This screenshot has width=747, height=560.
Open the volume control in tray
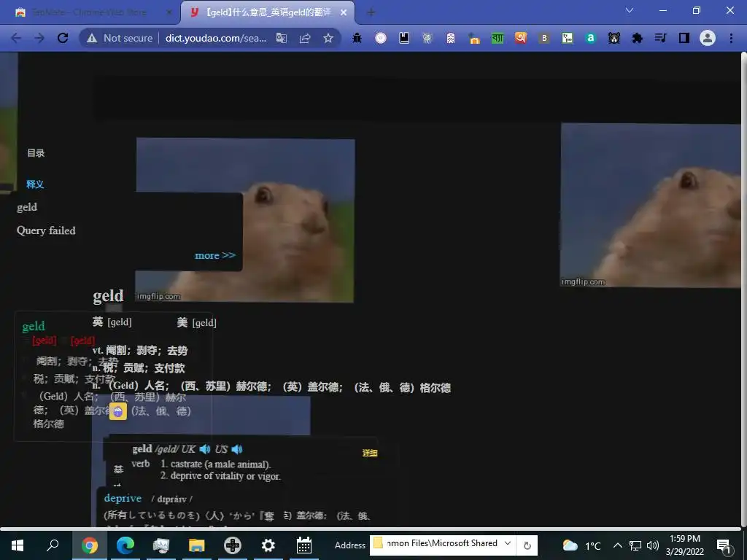pyautogui.click(x=653, y=545)
